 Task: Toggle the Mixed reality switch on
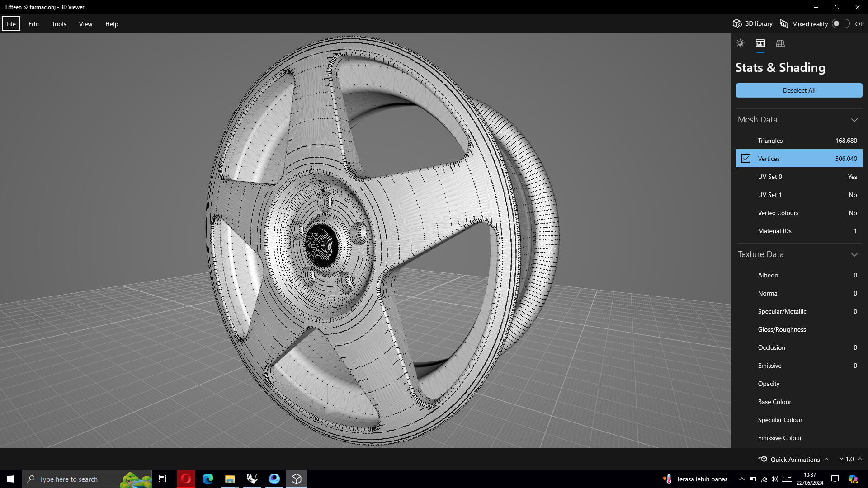[x=840, y=23]
